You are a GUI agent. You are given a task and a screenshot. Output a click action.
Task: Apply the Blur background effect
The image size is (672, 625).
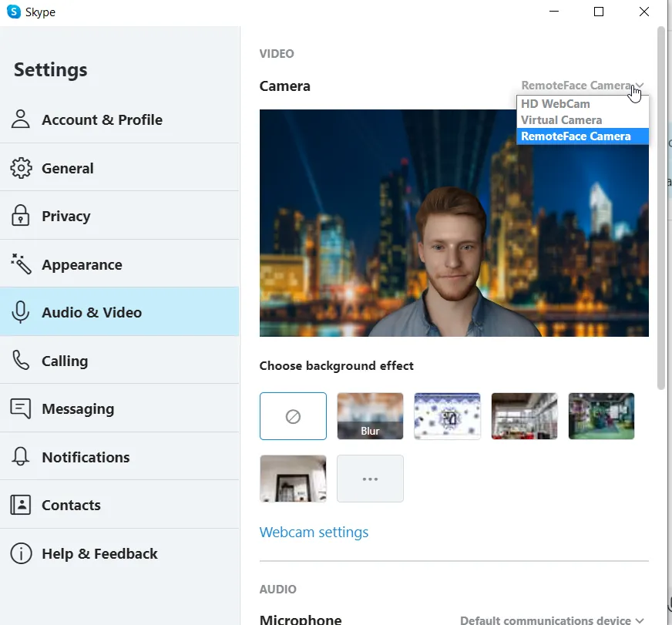[370, 416]
